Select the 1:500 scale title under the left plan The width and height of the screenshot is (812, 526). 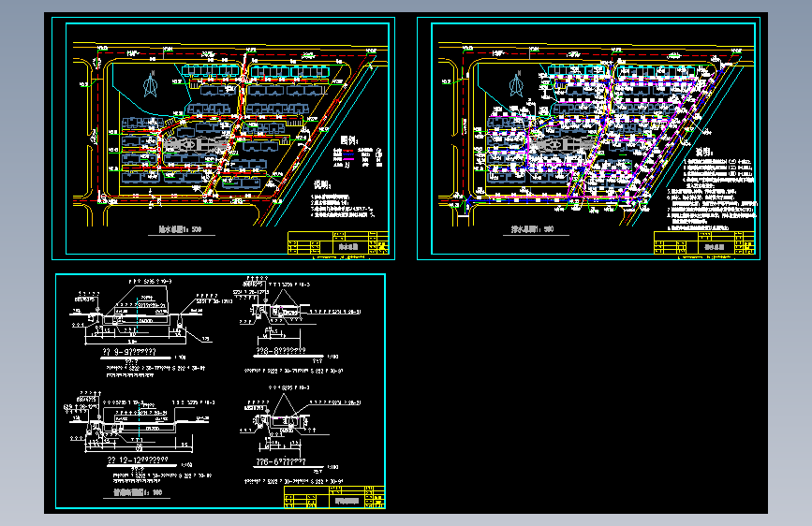pos(180,229)
